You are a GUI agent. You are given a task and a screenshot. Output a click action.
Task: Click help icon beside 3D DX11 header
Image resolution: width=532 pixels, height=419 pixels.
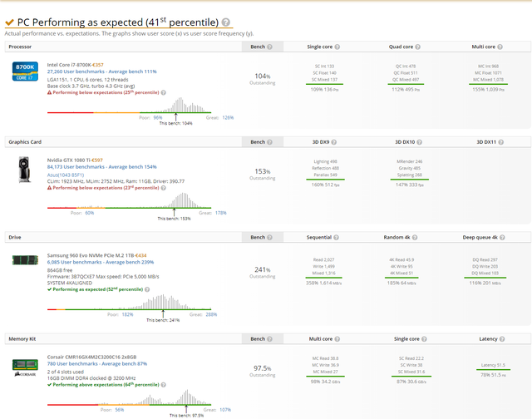coord(501,142)
